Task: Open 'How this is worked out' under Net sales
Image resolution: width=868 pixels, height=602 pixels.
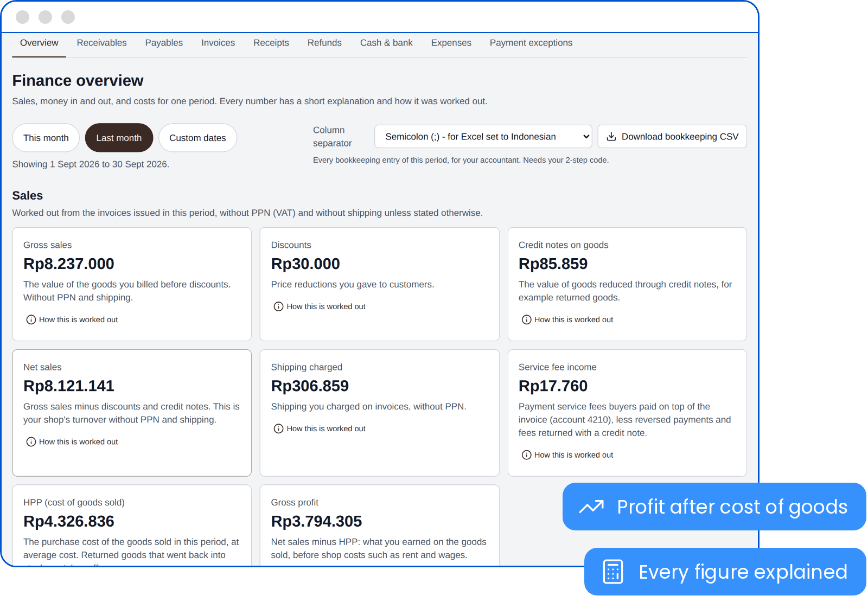Action: [72, 442]
